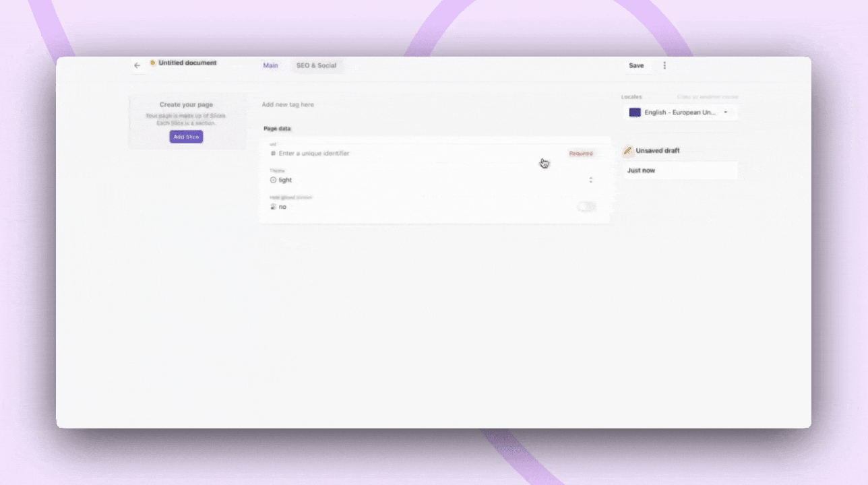868x485 pixels.
Task: Click the icon beside the 'no' value
Action: (274, 207)
